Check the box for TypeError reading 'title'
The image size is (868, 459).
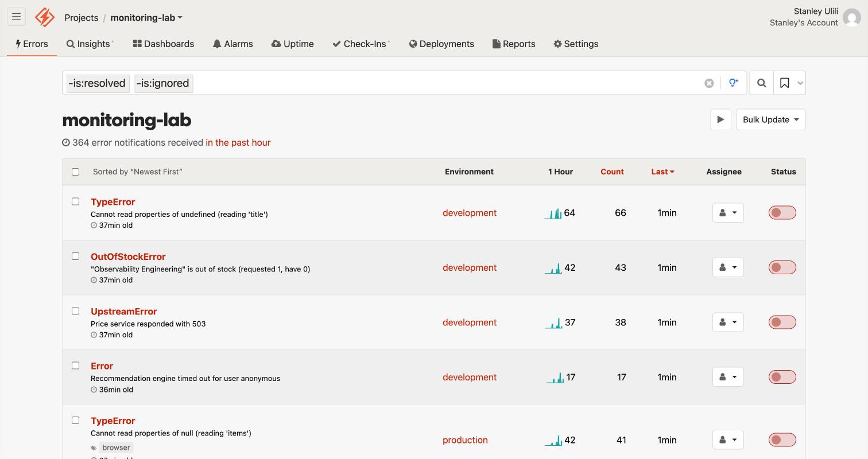pos(75,201)
